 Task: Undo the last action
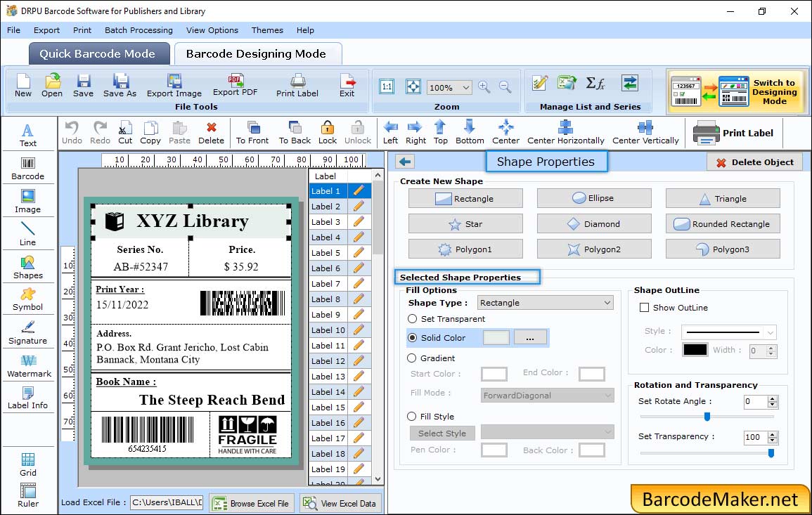(x=72, y=133)
